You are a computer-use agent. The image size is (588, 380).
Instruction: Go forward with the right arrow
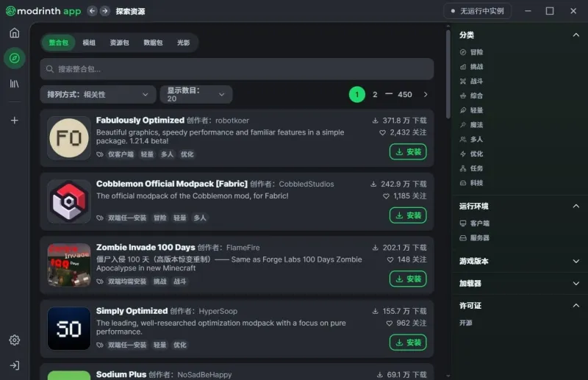click(x=105, y=11)
